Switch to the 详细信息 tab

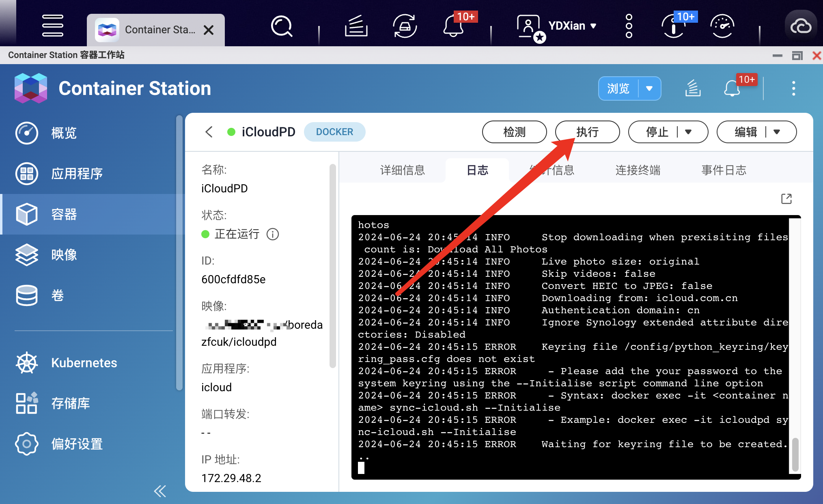(x=402, y=170)
